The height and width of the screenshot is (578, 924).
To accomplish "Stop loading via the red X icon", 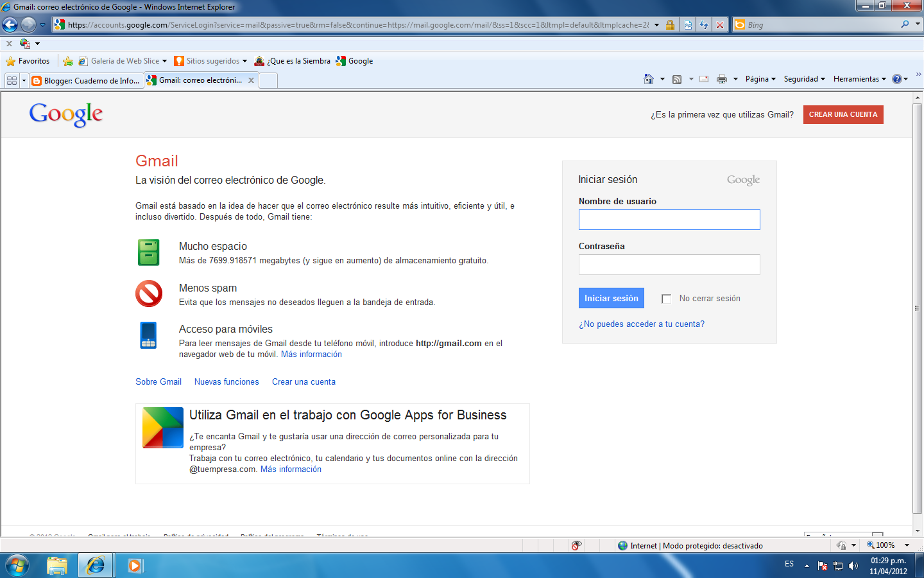I will pos(720,24).
